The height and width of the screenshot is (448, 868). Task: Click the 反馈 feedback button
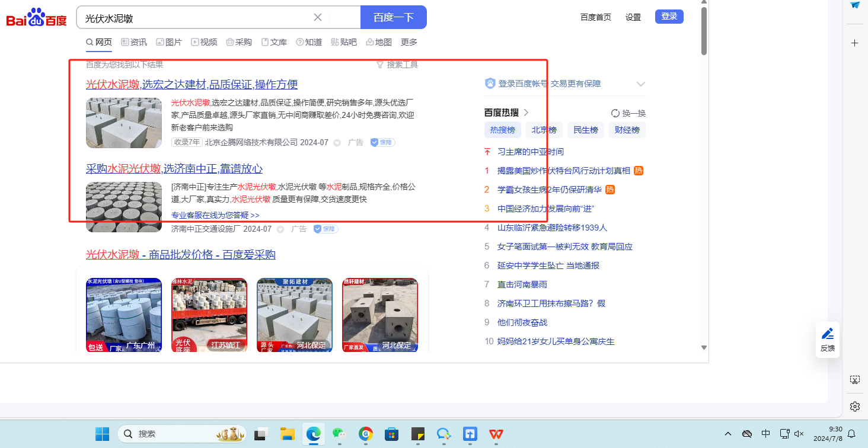[x=828, y=340]
